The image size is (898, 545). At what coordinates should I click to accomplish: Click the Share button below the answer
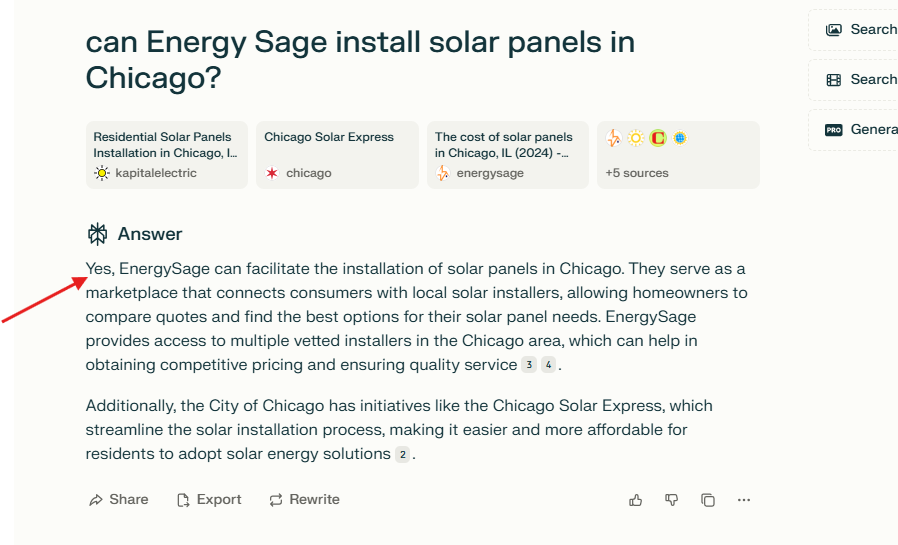click(118, 500)
